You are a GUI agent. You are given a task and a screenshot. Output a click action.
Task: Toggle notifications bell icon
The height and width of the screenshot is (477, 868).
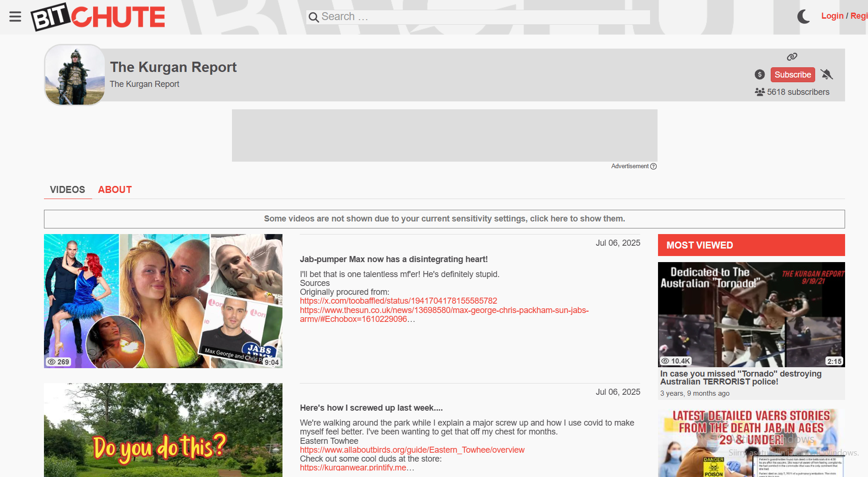tap(827, 74)
